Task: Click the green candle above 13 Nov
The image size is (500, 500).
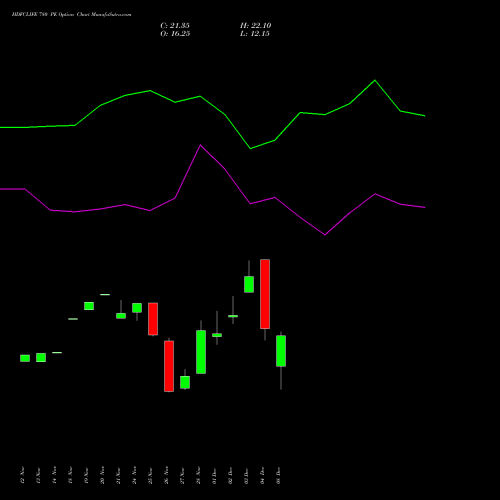Action: tap(41, 358)
